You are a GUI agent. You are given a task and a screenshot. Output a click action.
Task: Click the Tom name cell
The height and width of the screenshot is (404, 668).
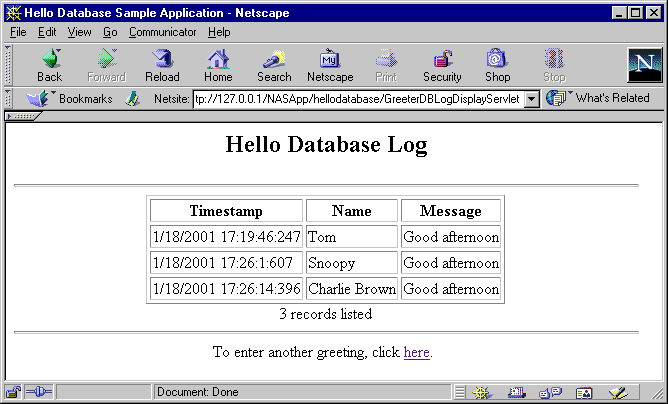[x=351, y=237]
